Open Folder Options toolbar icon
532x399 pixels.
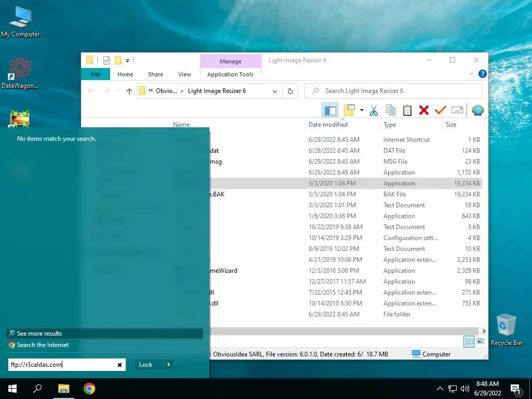[350, 110]
